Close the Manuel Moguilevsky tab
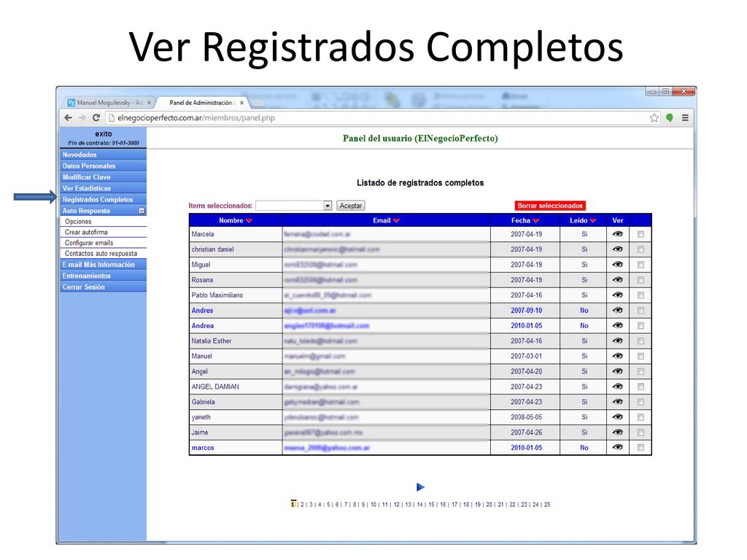This screenshot has height=560, width=747. tap(149, 103)
